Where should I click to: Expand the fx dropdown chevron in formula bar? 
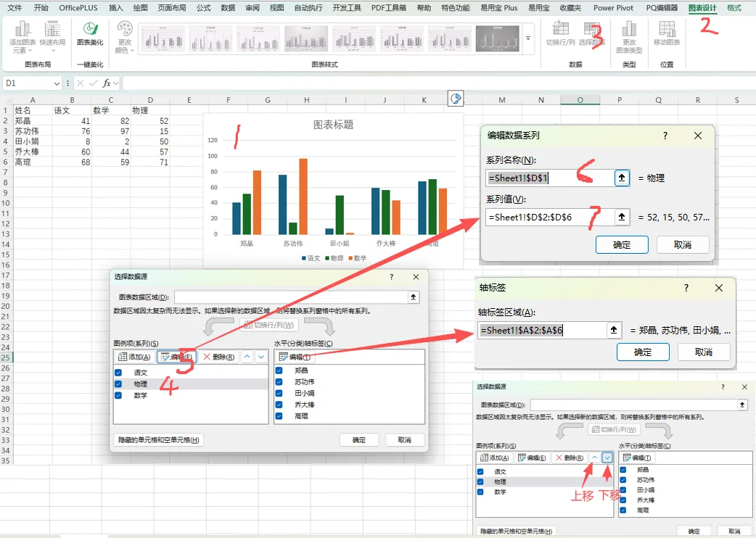pos(115,83)
